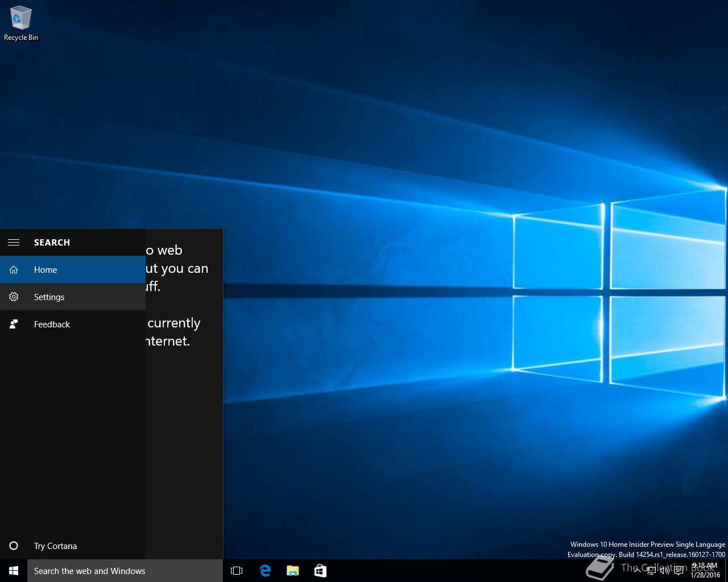The height and width of the screenshot is (582, 728).
Task: Open Feedback in the Search pane
Action: pos(73,324)
